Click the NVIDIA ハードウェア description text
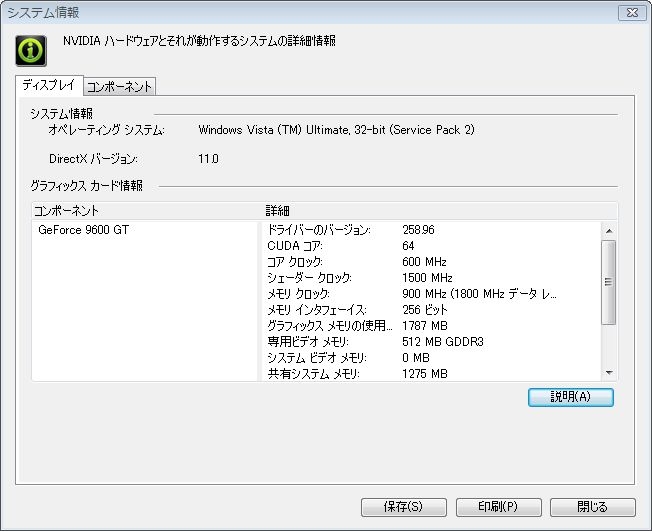Image resolution: width=652 pixels, height=531 pixels. (x=199, y=41)
